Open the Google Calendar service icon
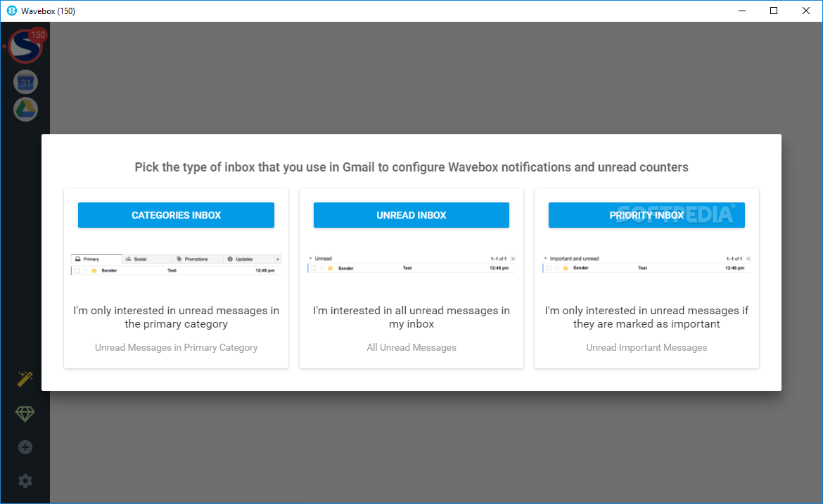This screenshot has width=823, height=504. (26, 82)
